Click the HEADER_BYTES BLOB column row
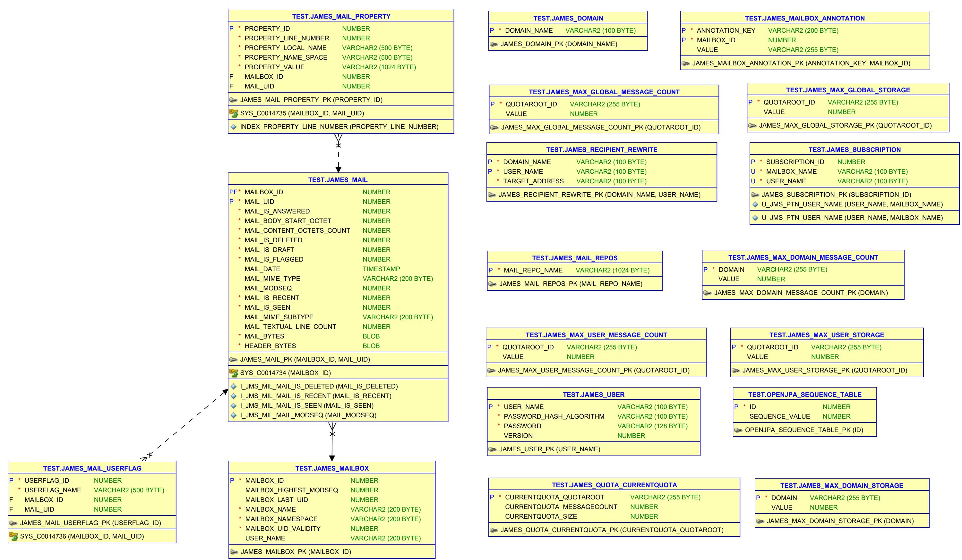 click(270, 346)
